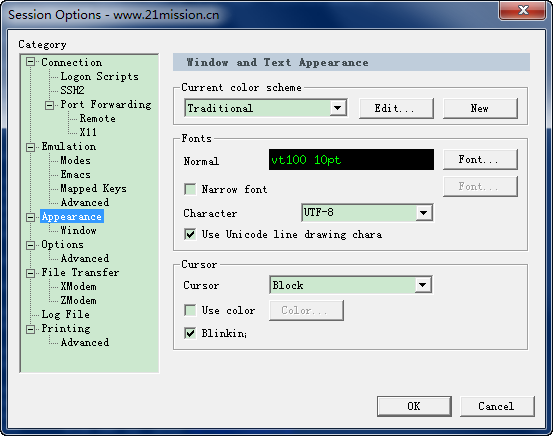Select the Log File category
This screenshot has width=553, height=436.
click(65, 314)
